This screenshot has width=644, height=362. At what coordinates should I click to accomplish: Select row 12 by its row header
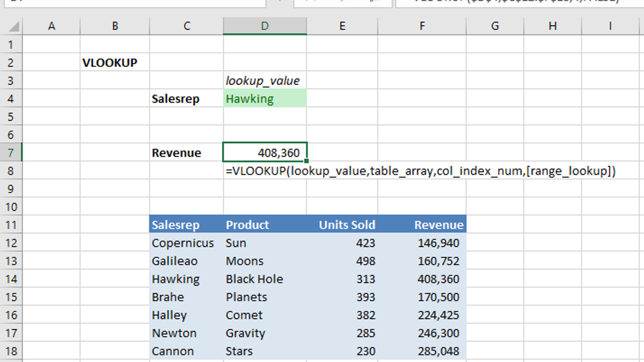tap(11, 243)
